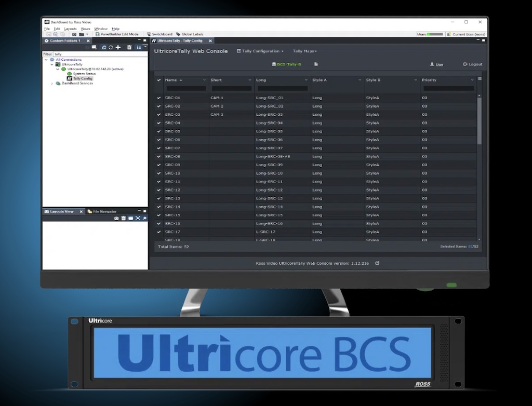
Task: Click the white rectangle icon in Layouts View toolbar
Action: pyautogui.click(x=130, y=218)
